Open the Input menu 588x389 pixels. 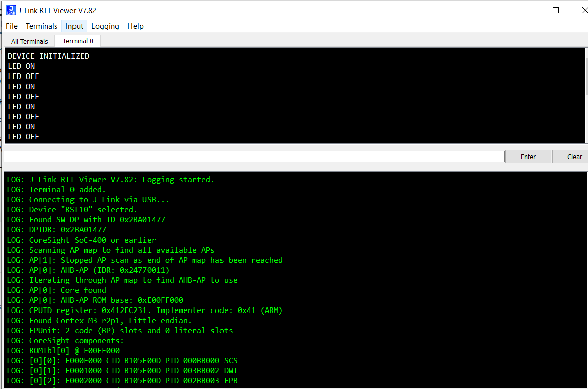click(x=74, y=26)
